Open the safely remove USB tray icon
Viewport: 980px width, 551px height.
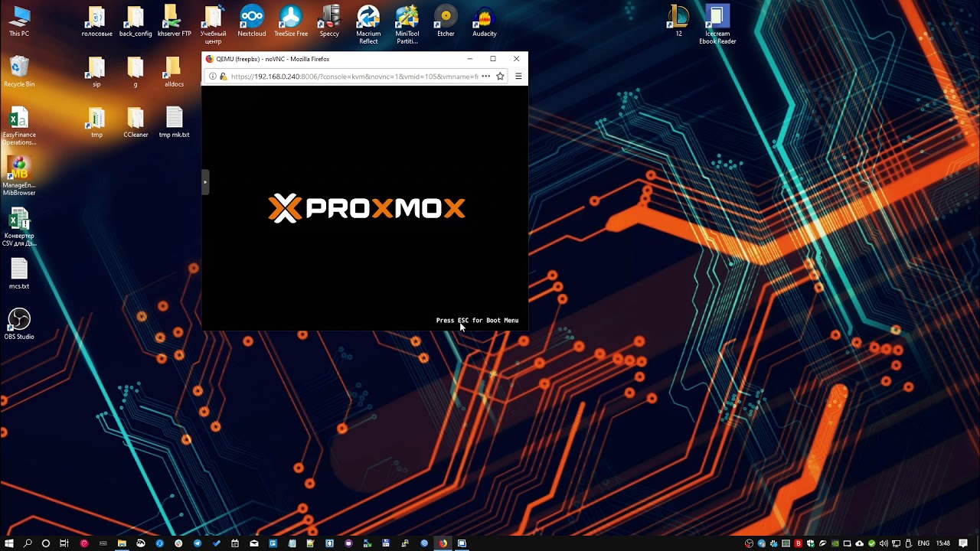[x=908, y=543]
